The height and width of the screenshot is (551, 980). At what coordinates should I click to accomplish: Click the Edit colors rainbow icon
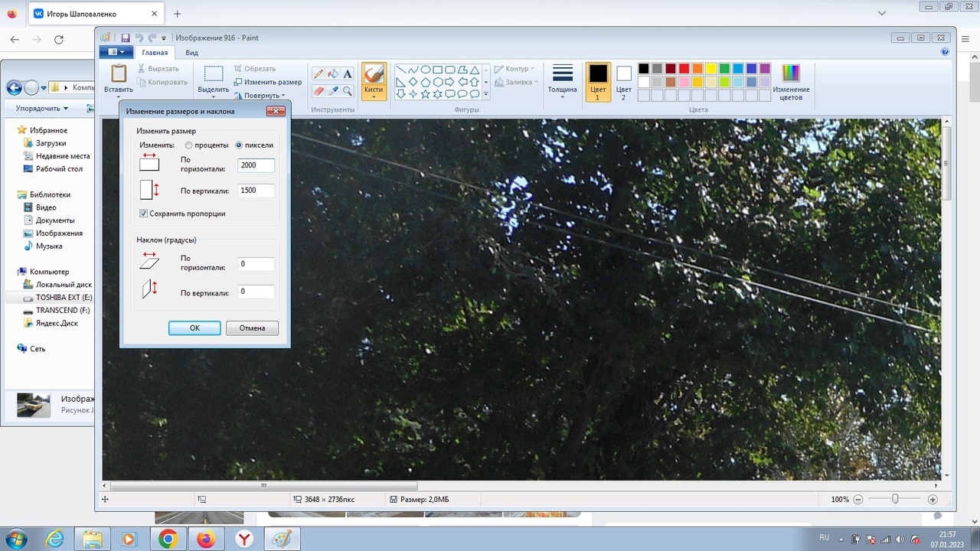point(790,73)
